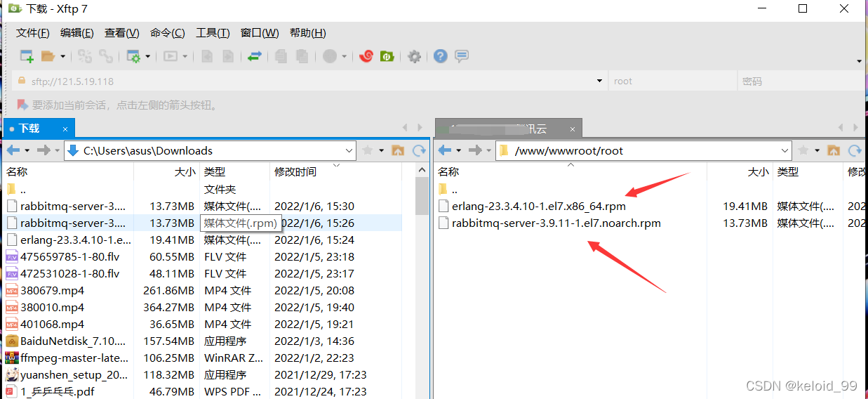Sort local files by 名称 column
868x399 pixels.
click(68, 171)
